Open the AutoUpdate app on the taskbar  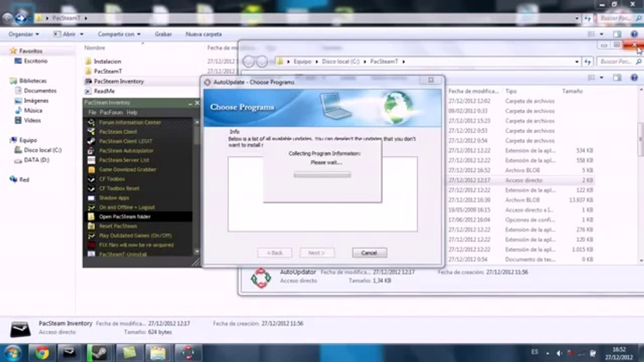pyautogui.click(x=188, y=353)
